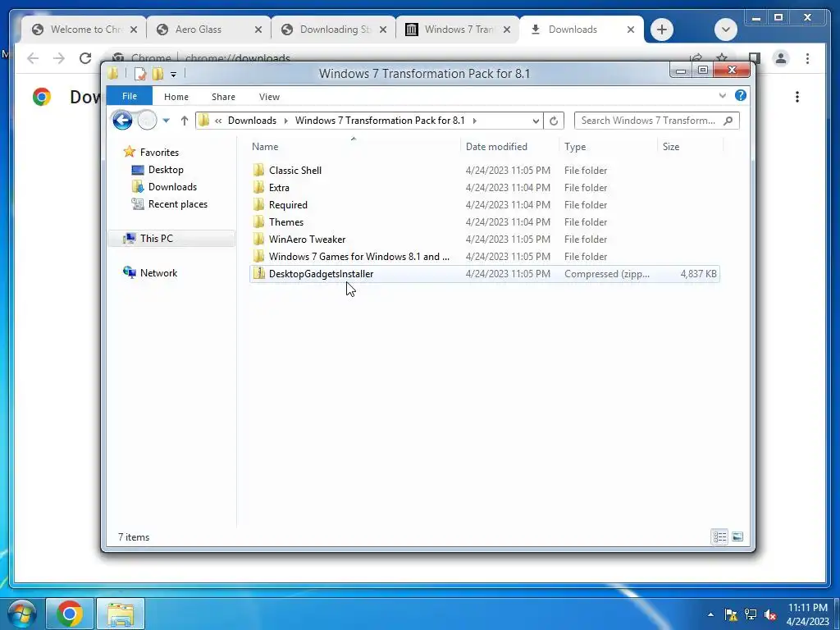Screen dimensions: 840x630
Task: Click the Windows Start orb
Action: pos(21,614)
